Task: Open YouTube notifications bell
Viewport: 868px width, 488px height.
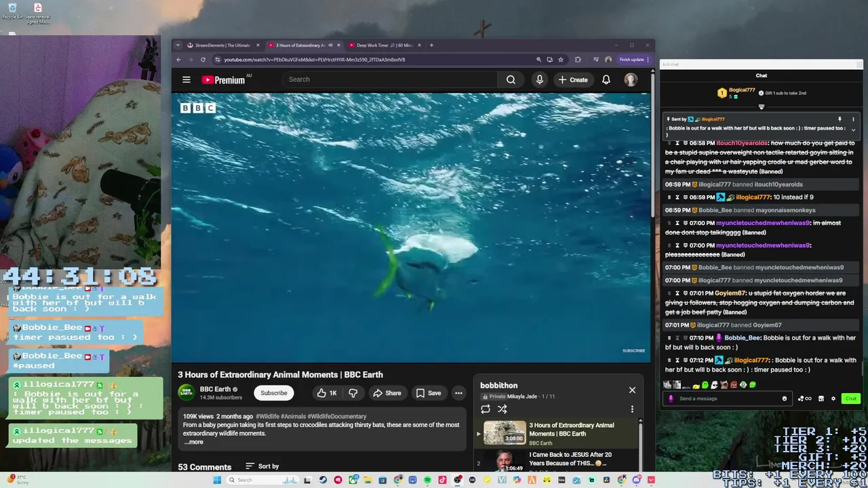Action: click(606, 79)
